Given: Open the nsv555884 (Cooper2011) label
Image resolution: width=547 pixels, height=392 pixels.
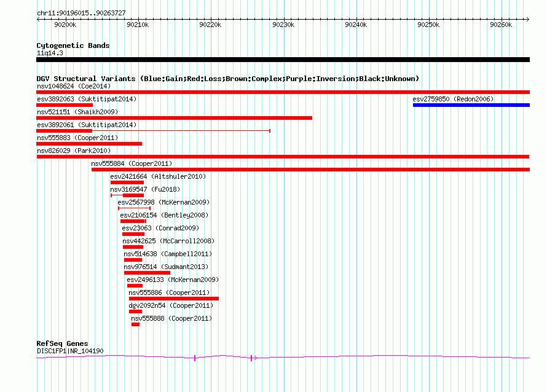Looking at the screenshot, I should (x=132, y=163).
